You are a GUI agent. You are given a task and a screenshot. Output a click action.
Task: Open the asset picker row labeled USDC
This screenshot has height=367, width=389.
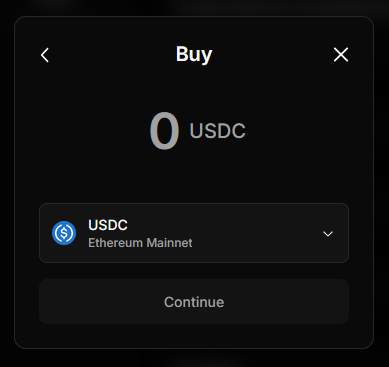pos(194,233)
